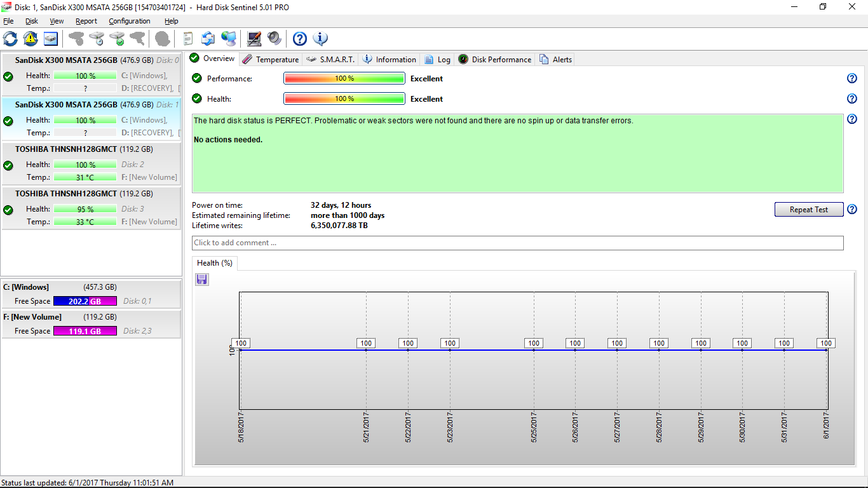Screen dimensions: 868x488
Task: Click the globe and monitor network icon
Action: click(x=229, y=39)
